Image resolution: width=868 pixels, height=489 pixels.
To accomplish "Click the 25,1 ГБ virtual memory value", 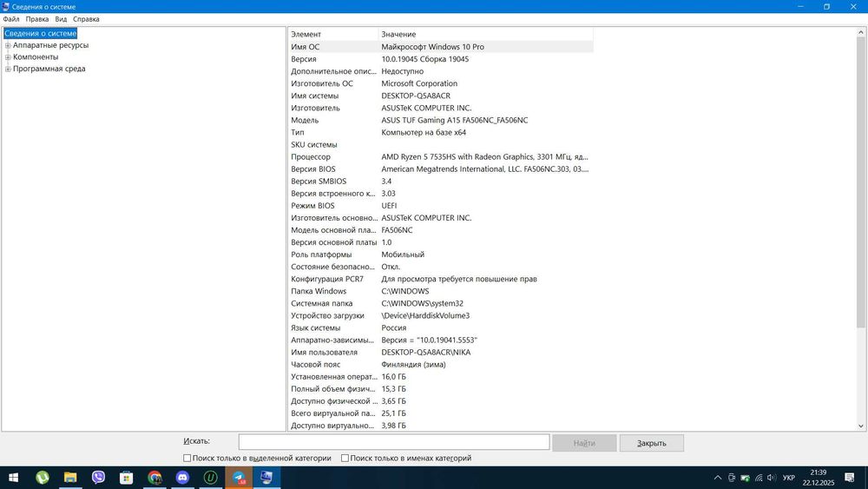I will (393, 413).
